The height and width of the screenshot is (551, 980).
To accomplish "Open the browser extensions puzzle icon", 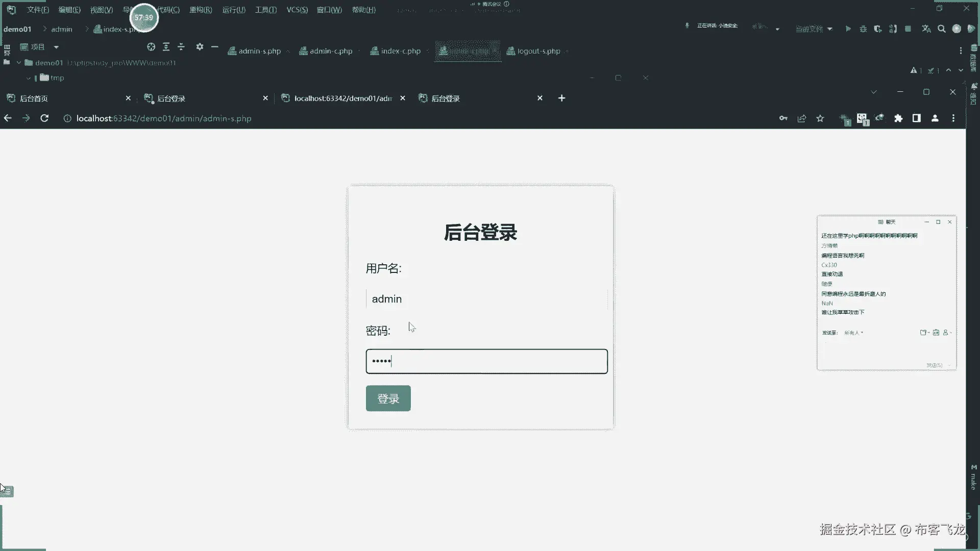I will (x=898, y=118).
